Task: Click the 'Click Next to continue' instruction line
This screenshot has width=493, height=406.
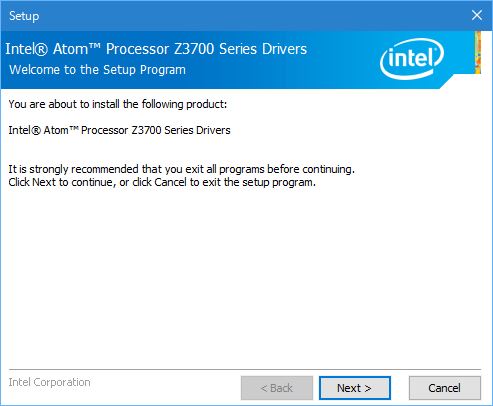Action: point(162,182)
